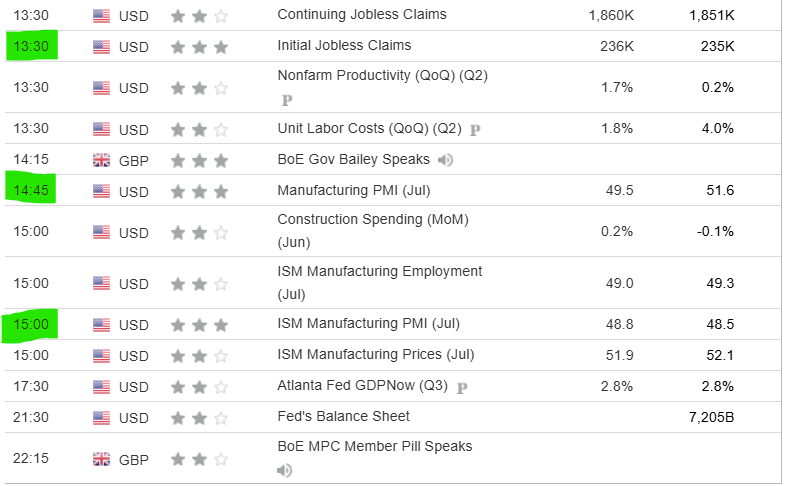Click the speaker icon beside BoE Gov Bailey Speaks

[x=446, y=160]
